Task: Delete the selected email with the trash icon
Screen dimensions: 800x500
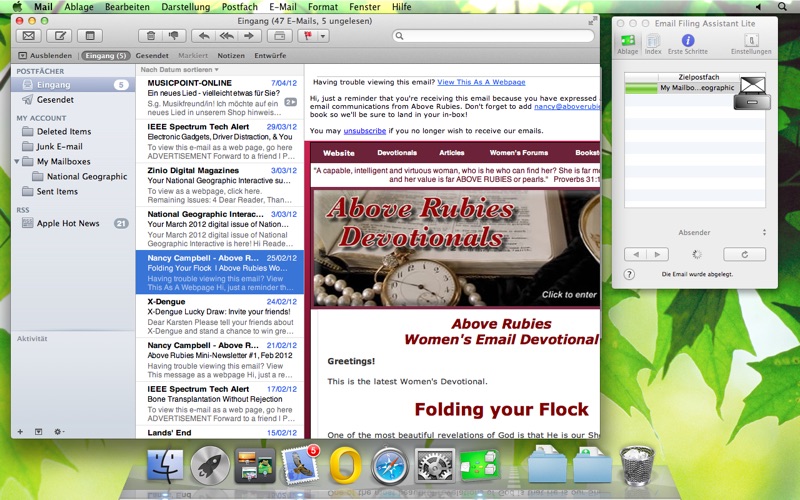Action: coord(151,36)
